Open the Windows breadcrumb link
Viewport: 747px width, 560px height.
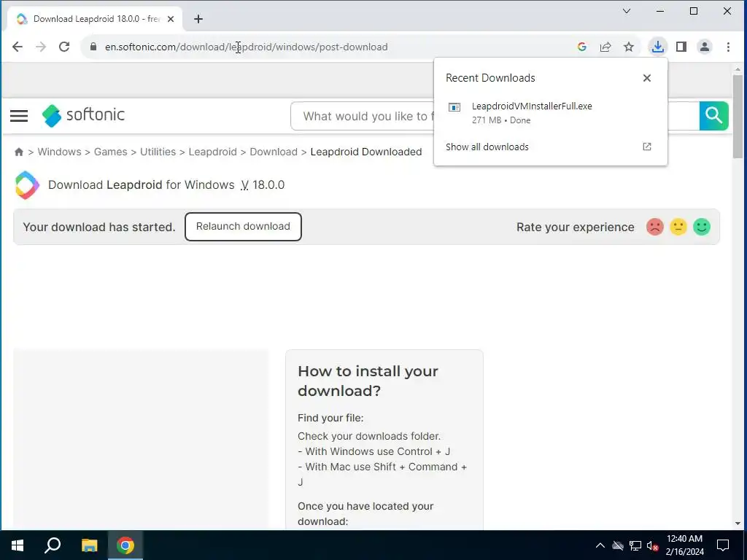[x=59, y=152]
